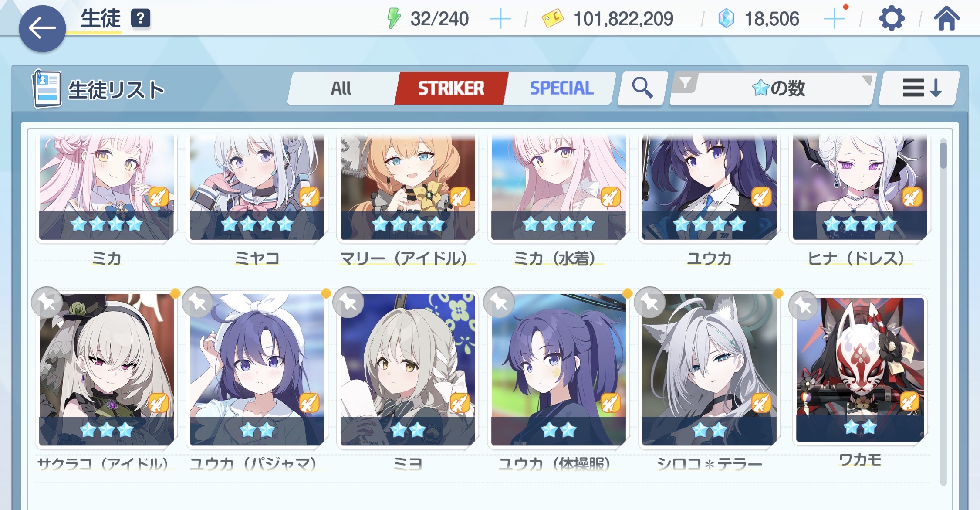The image size is (980, 510).
Task: Toggle the pin on ワカモ card
Action: tap(804, 306)
